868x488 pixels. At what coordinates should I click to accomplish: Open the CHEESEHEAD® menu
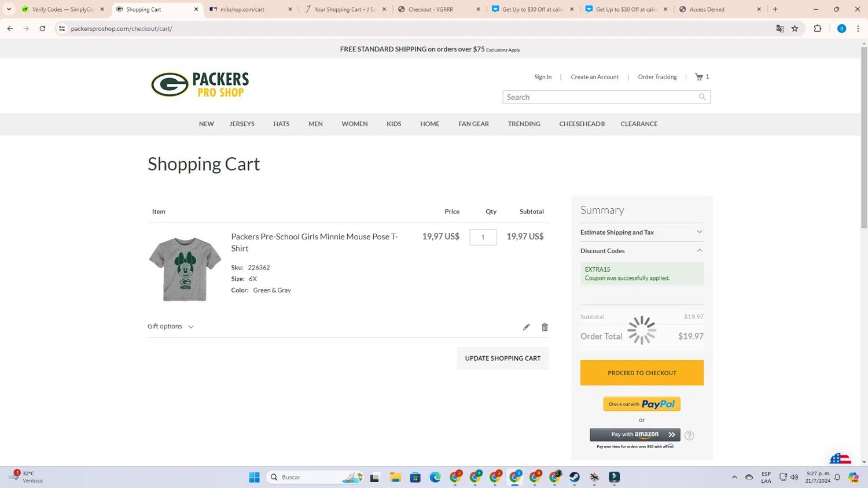tap(582, 124)
